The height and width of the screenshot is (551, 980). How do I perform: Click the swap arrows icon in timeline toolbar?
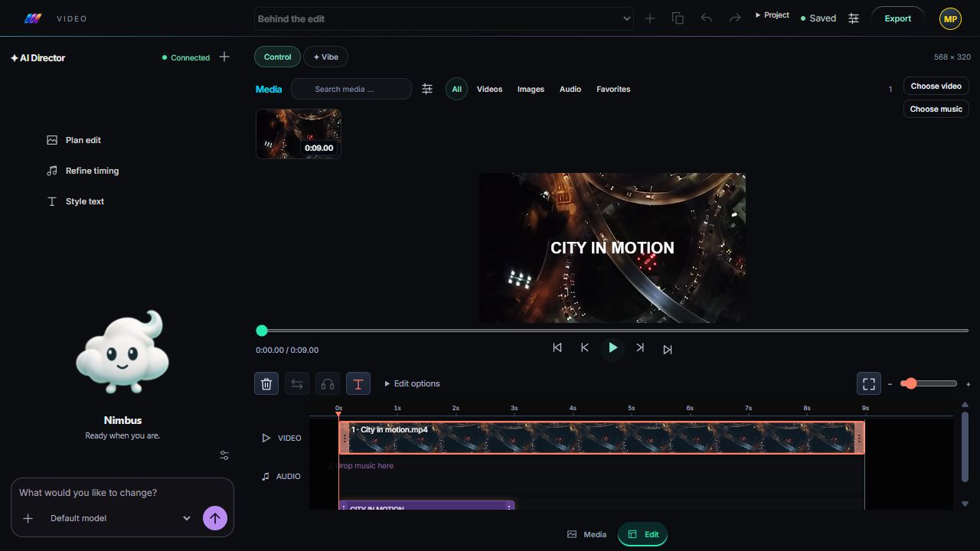tap(297, 383)
